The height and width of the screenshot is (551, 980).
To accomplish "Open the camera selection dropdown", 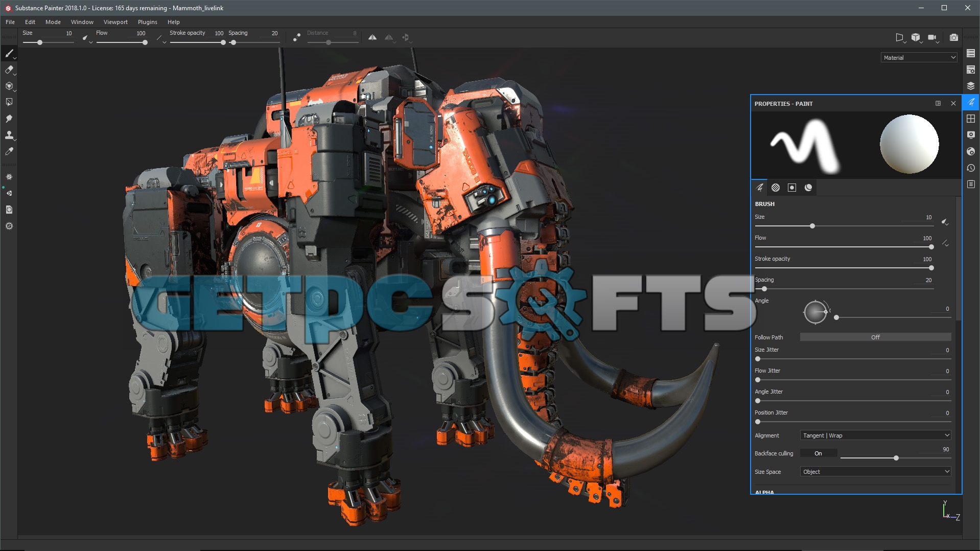I will click(933, 38).
